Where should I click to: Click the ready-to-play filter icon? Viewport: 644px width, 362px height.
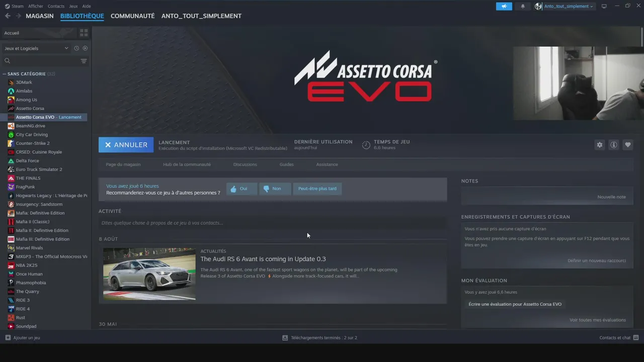pyautogui.click(x=85, y=48)
